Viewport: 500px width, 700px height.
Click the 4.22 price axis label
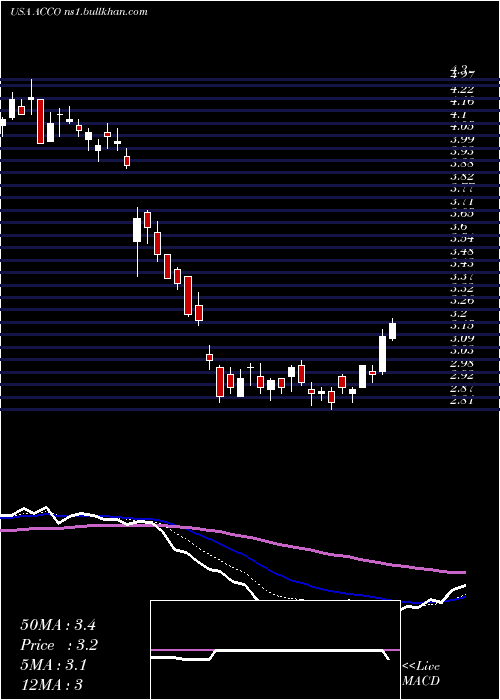tap(462, 90)
